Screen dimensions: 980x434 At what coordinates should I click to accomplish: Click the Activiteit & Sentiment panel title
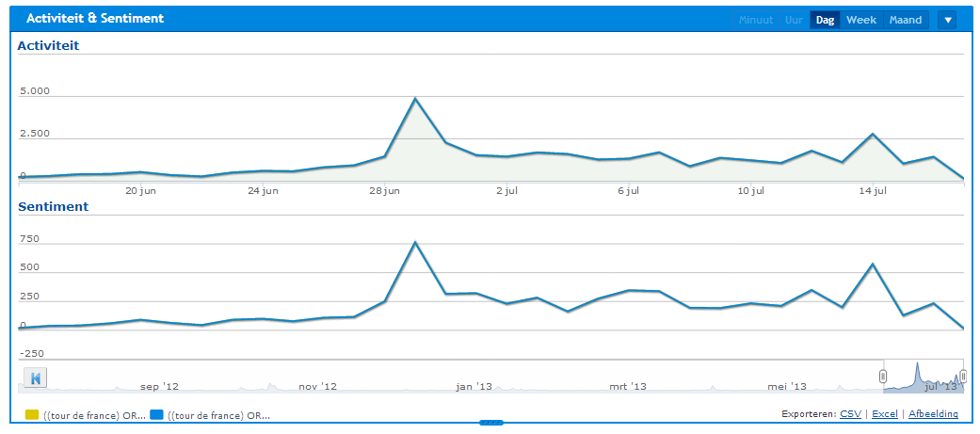pyautogui.click(x=94, y=19)
